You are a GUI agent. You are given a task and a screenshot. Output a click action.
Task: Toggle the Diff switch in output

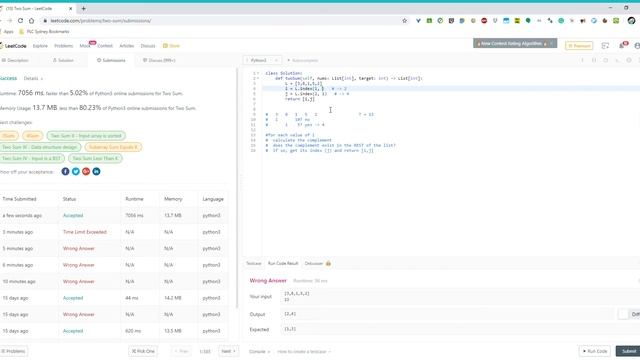(x=629, y=314)
